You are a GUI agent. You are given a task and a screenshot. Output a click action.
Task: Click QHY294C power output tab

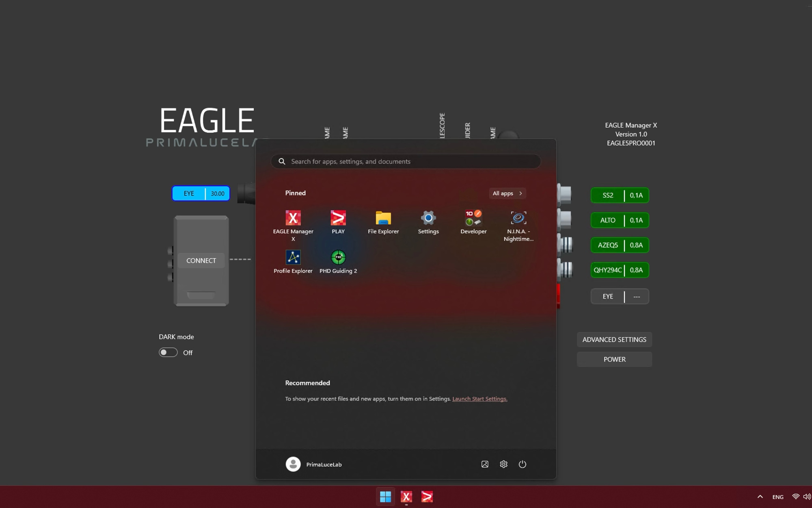[620, 270]
